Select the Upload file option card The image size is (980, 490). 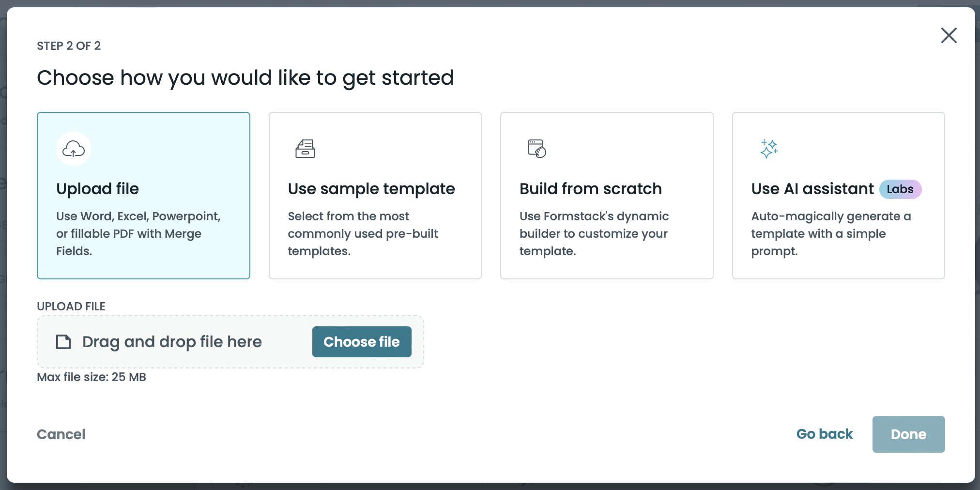143,196
